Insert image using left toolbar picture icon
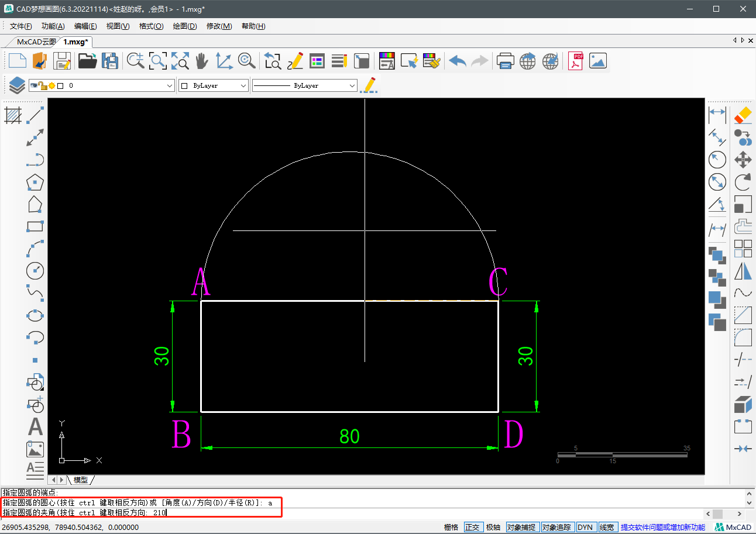 pyautogui.click(x=36, y=449)
